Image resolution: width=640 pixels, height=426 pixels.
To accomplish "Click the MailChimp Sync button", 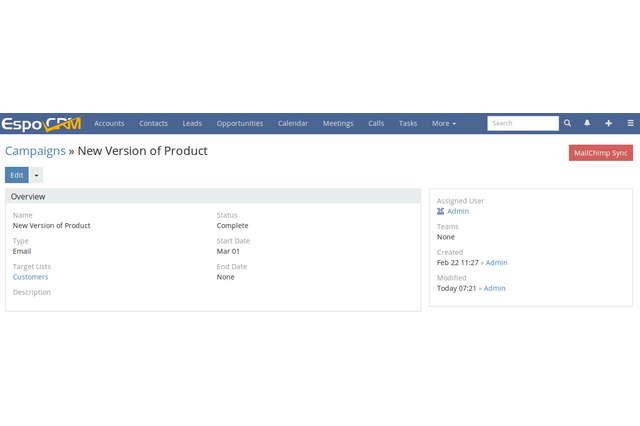I will (600, 153).
